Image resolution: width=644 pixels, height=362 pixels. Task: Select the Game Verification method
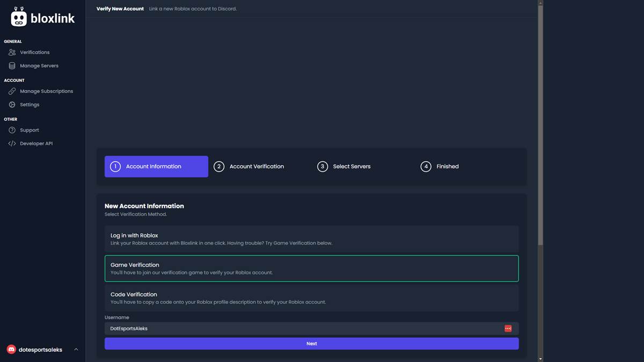(x=311, y=268)
